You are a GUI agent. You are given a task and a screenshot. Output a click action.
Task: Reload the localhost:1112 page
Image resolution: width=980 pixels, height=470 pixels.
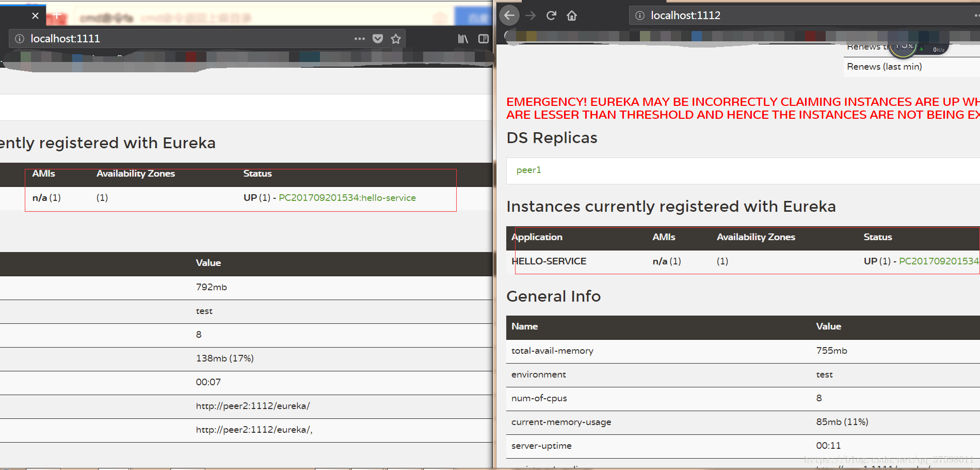[551, 15]
